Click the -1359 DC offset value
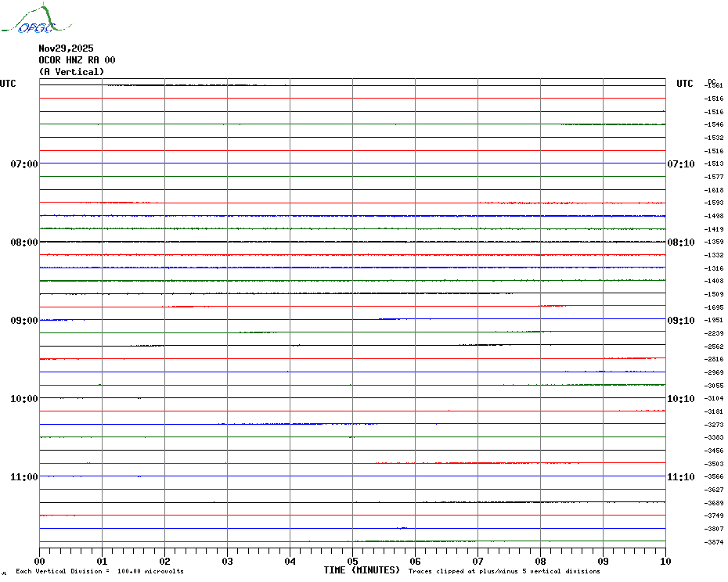 pos(714,242)
